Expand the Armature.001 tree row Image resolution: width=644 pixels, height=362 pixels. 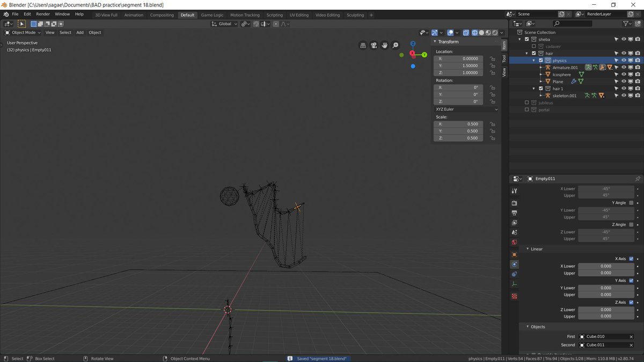(x=541, y=68)
